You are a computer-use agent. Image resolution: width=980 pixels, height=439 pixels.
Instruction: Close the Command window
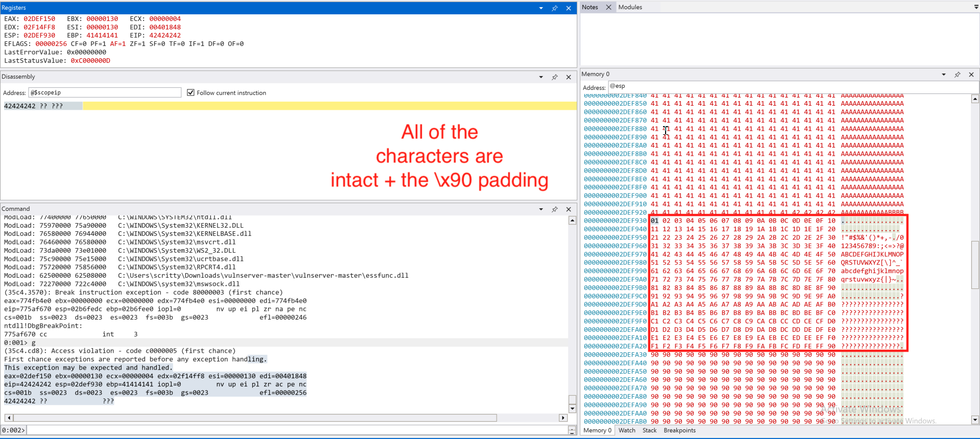[x=569, y=209]
